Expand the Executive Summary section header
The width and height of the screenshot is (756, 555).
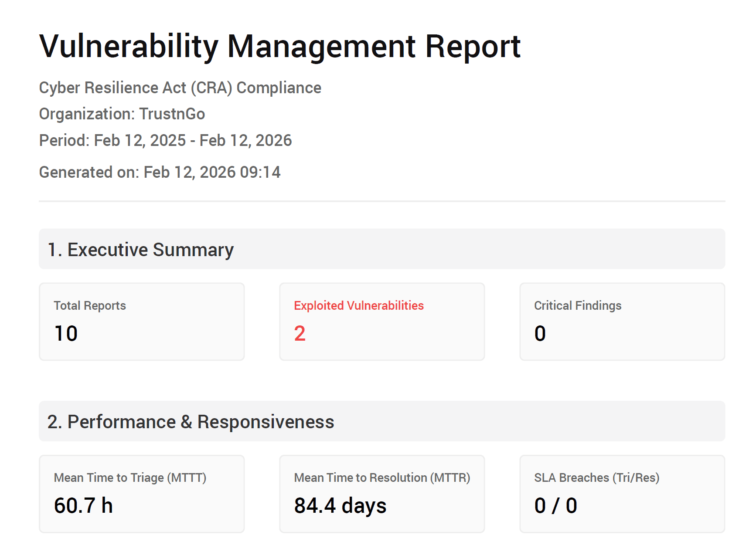coord(140,249)
